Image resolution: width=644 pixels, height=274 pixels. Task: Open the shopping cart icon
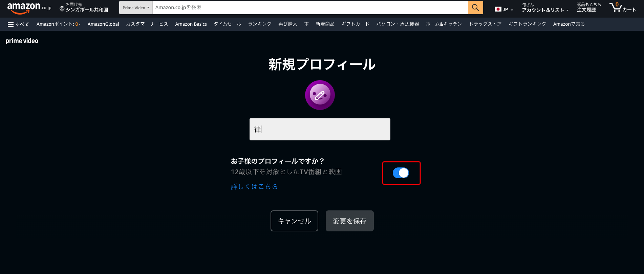click(x=622, y=7)
